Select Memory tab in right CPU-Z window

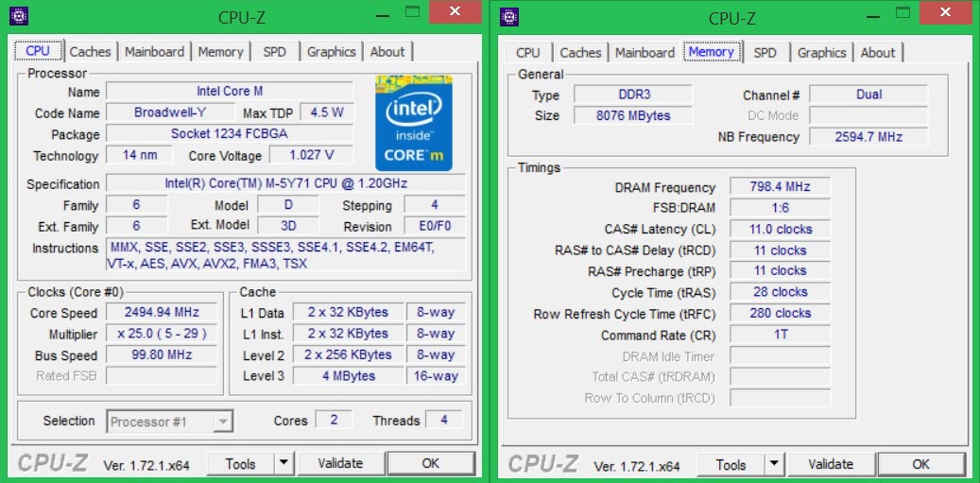pos(712,52)
